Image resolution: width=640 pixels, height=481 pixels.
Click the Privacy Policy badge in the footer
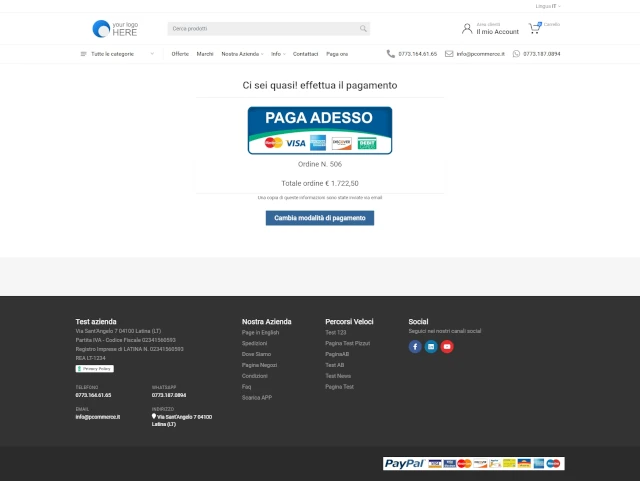[x=95, y=369]
